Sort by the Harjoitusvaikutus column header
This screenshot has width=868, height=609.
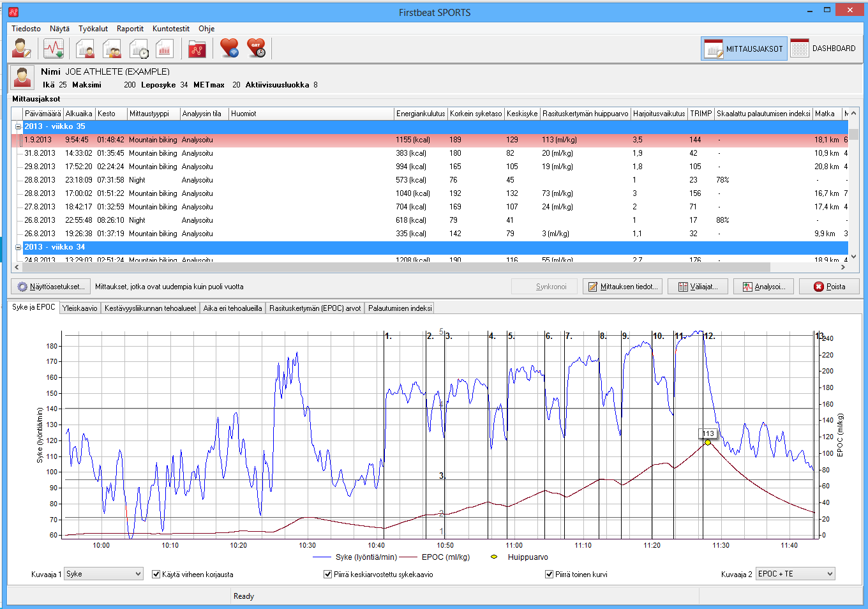(x=659, y=114)
